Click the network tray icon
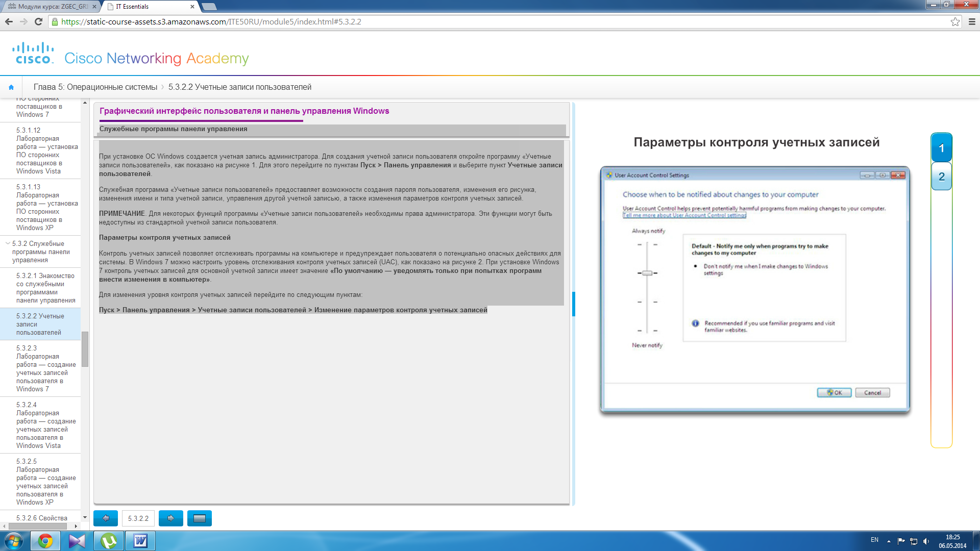Image resolution: width=980 pixels, height=551 pixels. pos(914,541)
